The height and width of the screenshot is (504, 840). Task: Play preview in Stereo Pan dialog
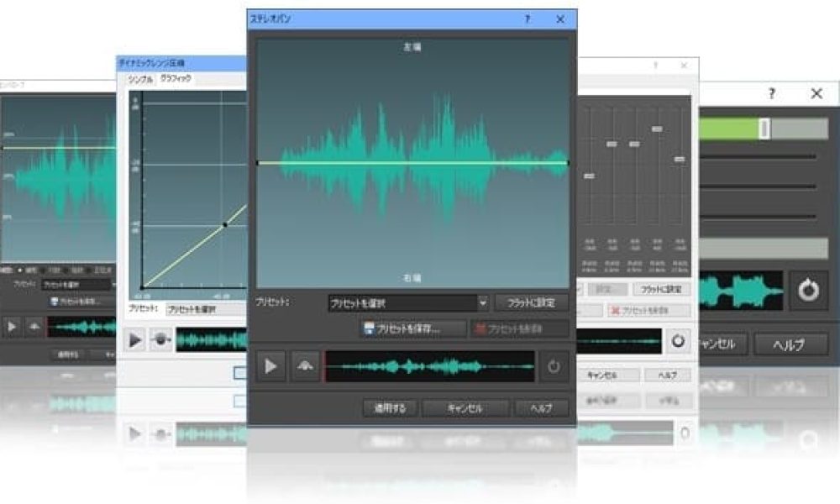pyautogui.click(x=270, y=365)
